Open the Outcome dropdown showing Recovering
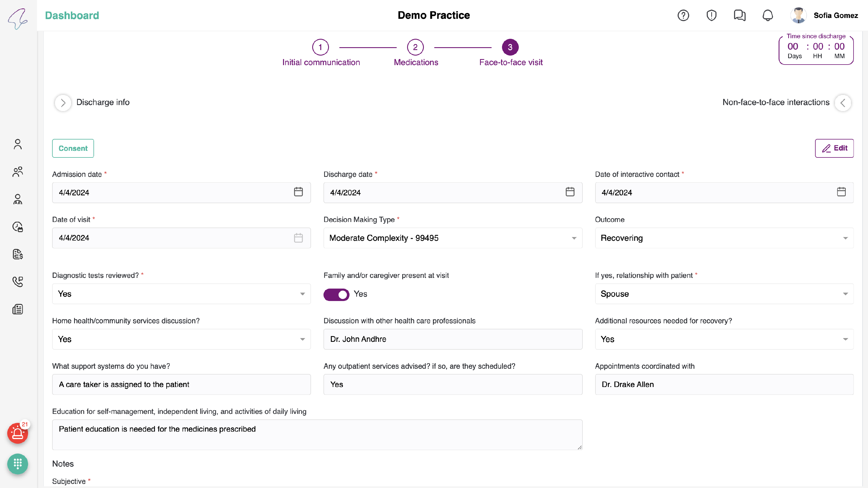Screen dimensions: 868x488 click(724, 238)
